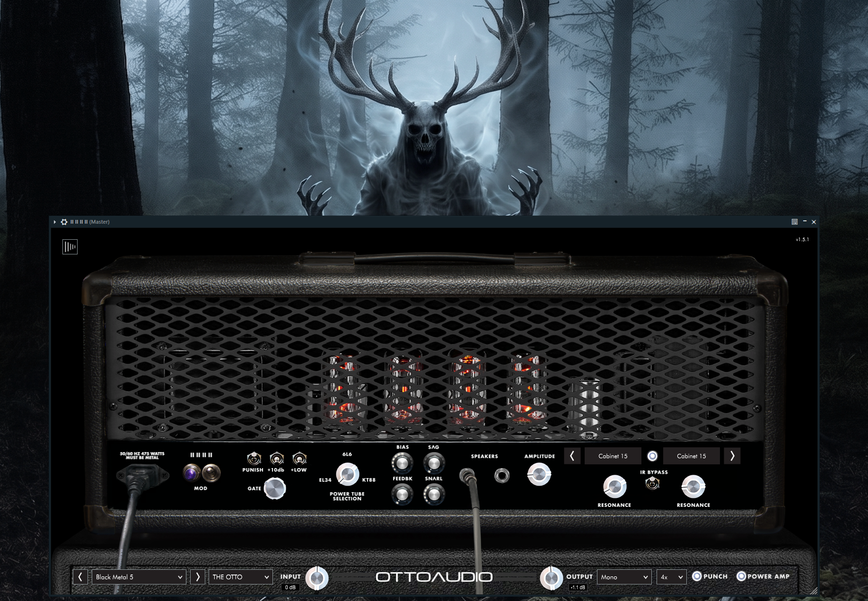Click the -1.1 dB output value field

[x=578, y=587]
